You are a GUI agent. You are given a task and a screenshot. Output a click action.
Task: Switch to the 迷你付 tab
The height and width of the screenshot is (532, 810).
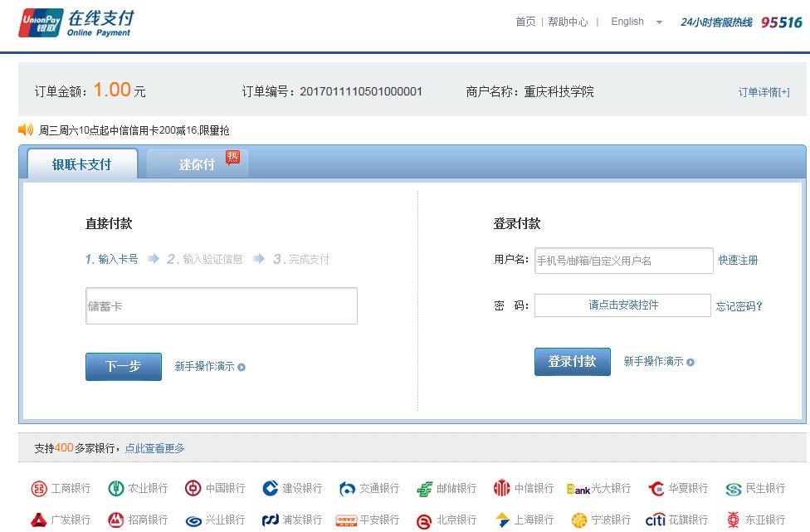197,164
